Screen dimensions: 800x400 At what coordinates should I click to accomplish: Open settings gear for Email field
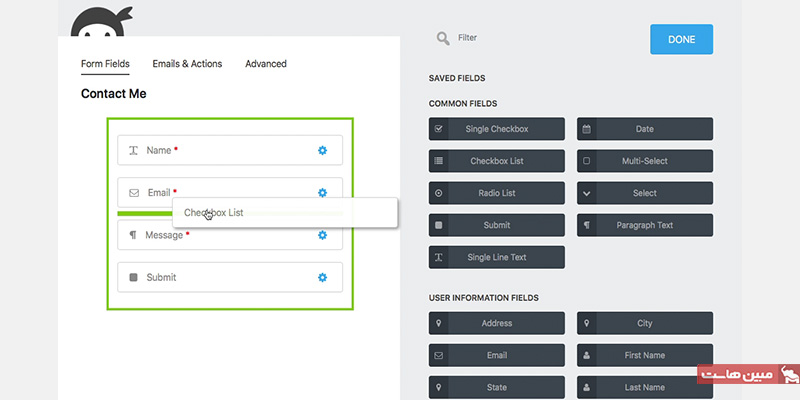tap(322, 192)
